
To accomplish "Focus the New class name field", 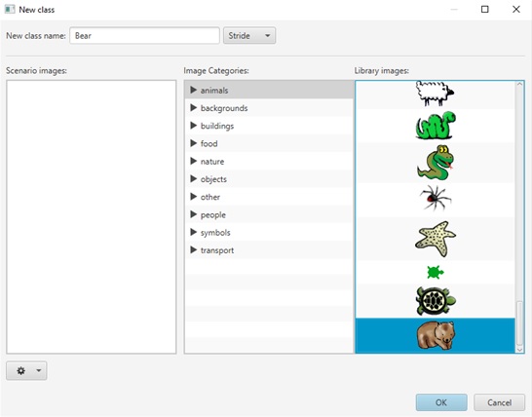I will click(144, 36).
